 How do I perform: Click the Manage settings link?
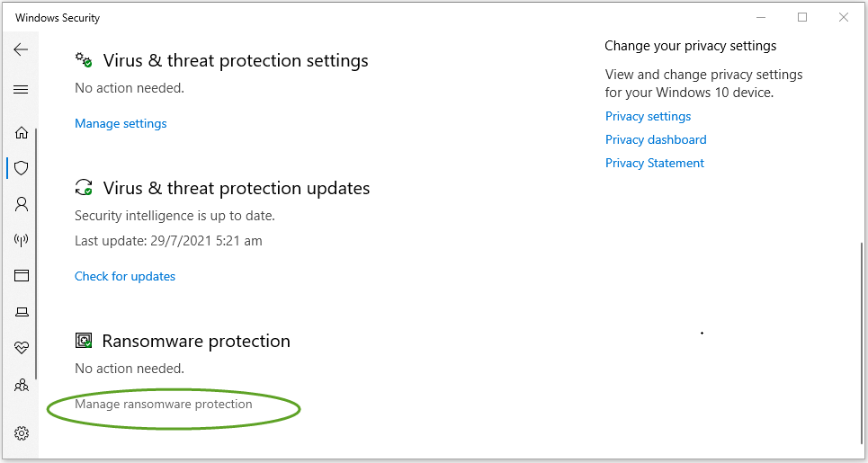coord(121,123)
